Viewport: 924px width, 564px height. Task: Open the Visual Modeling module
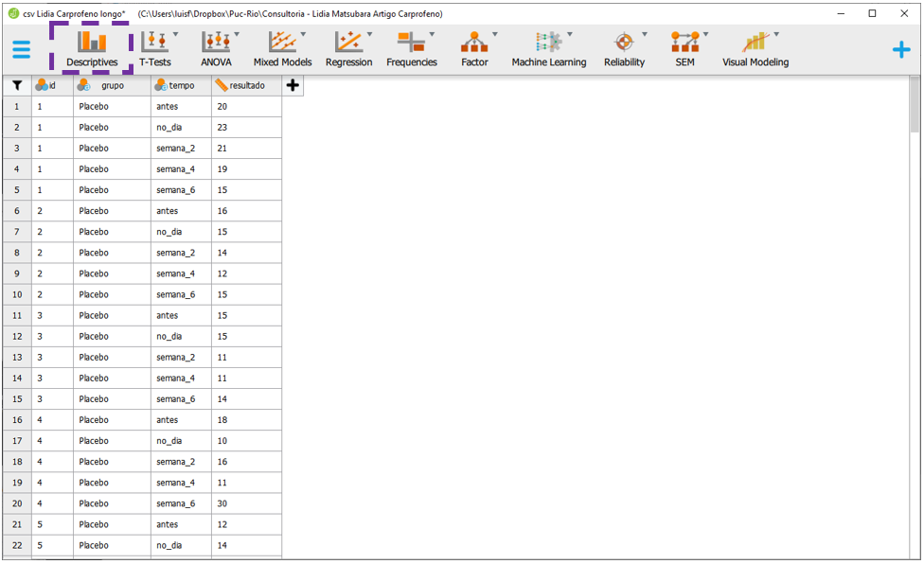tap(755, 49)
